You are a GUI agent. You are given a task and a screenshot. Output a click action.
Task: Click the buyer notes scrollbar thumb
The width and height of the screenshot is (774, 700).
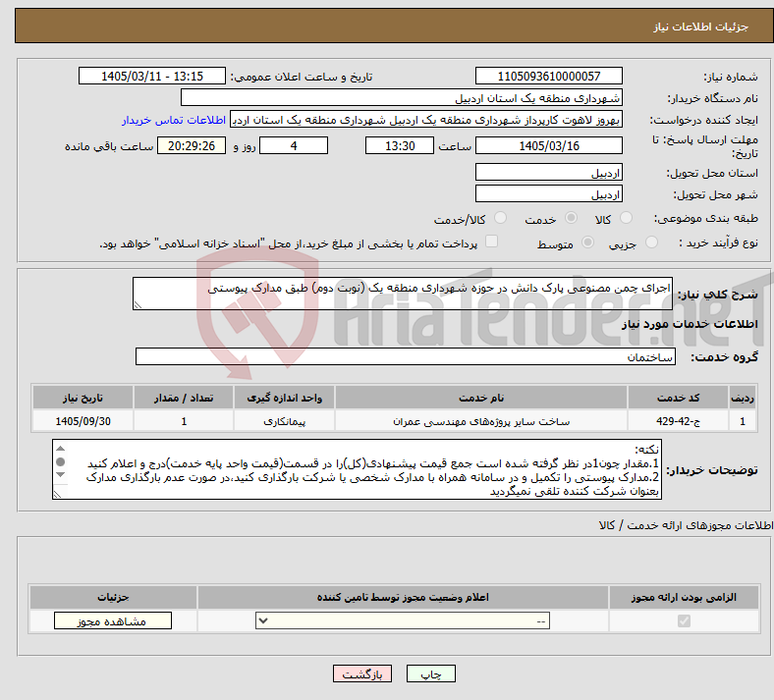point(61,461)
